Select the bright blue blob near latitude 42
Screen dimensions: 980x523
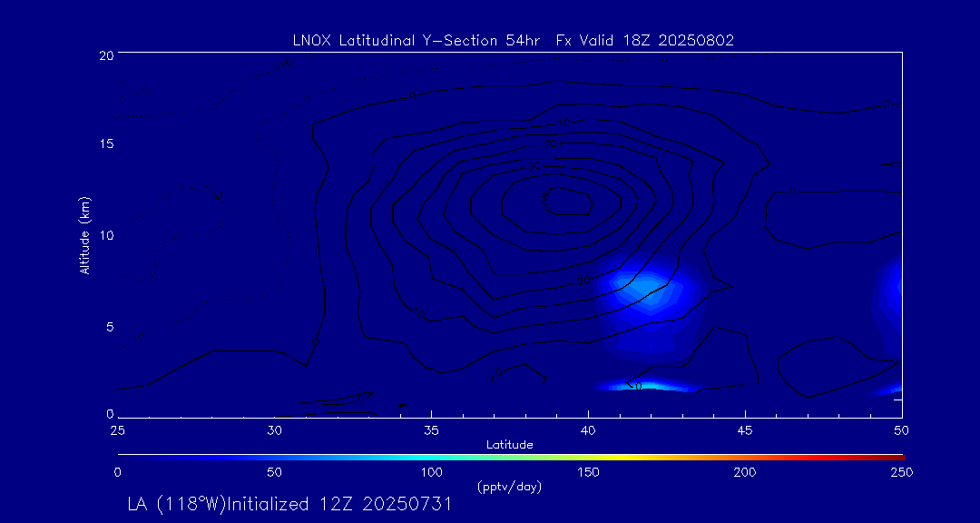pyautogui.click(x=646, y=291)
